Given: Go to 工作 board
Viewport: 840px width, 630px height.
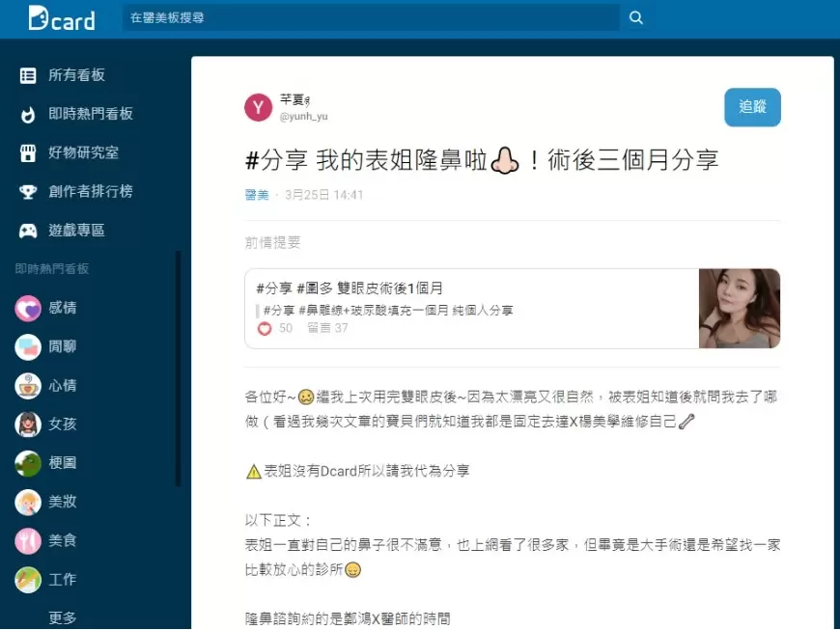Looking at the screenshot, I should [x=62, y=579].
